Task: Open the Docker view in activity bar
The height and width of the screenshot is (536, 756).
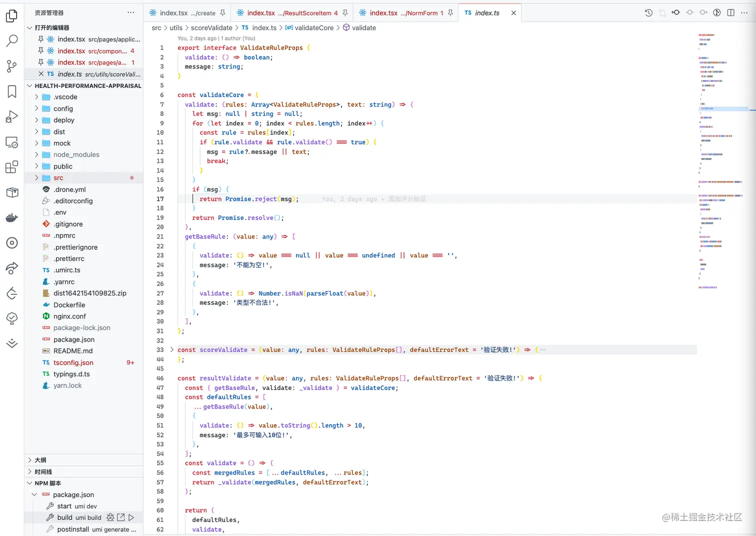Action: pyautogui.click(x=11, y=217)
